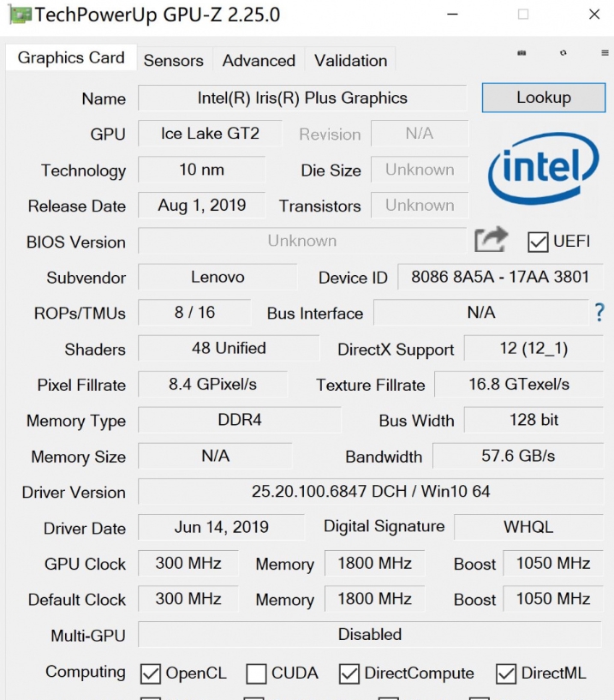This screenshot has width=614, height=700.
Task: Toggle the DirectML checkbox
Action: coord(506,673)
